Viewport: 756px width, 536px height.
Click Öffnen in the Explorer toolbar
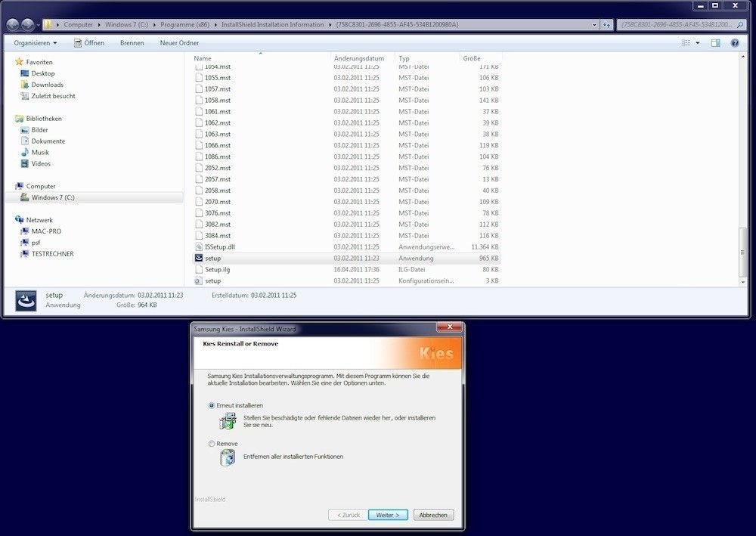(89, 43)
